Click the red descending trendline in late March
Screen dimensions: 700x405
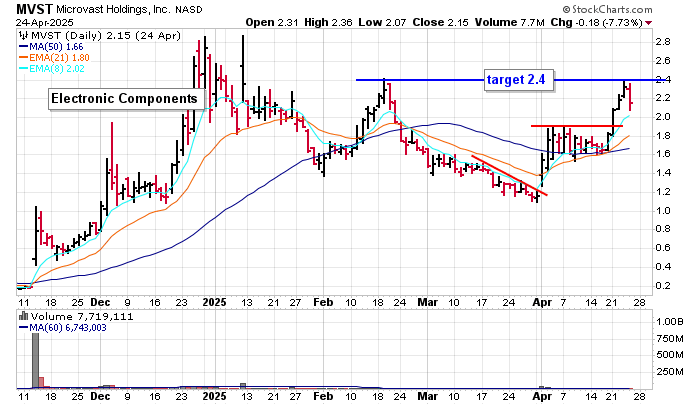(x=509, y=175)
